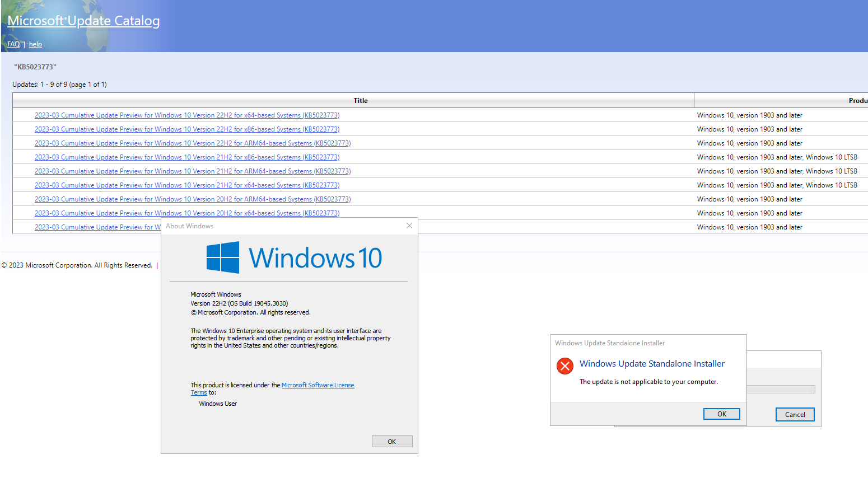The image size is (868, 478).
Task: Open the 22H2 x64 cumulative update link
Action: point(187,115)
